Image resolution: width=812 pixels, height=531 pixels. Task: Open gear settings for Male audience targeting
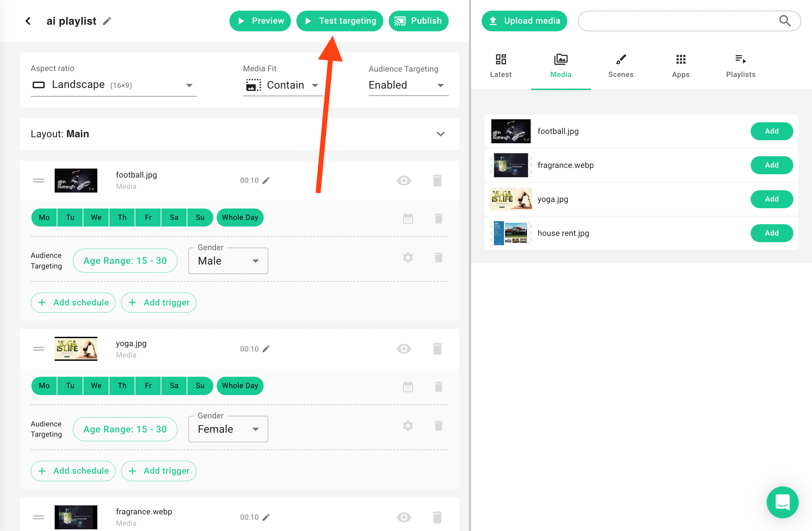click(x=408, y=258)
